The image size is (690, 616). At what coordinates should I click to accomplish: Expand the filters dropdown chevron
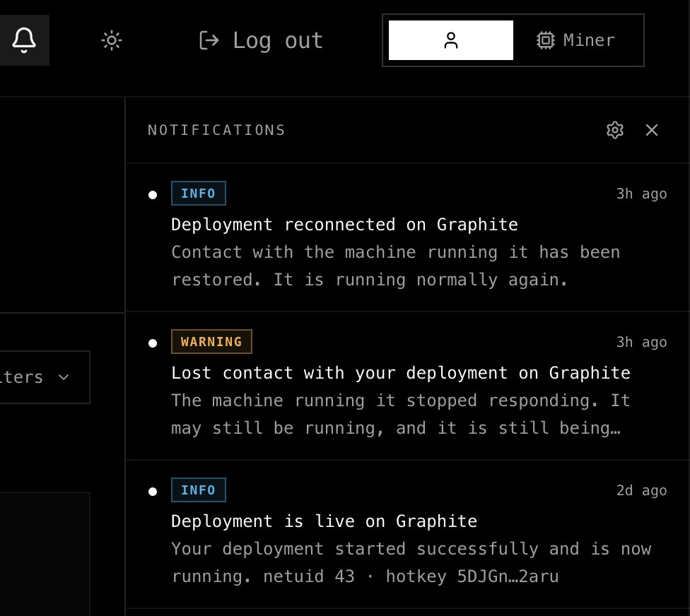(64, 377)
